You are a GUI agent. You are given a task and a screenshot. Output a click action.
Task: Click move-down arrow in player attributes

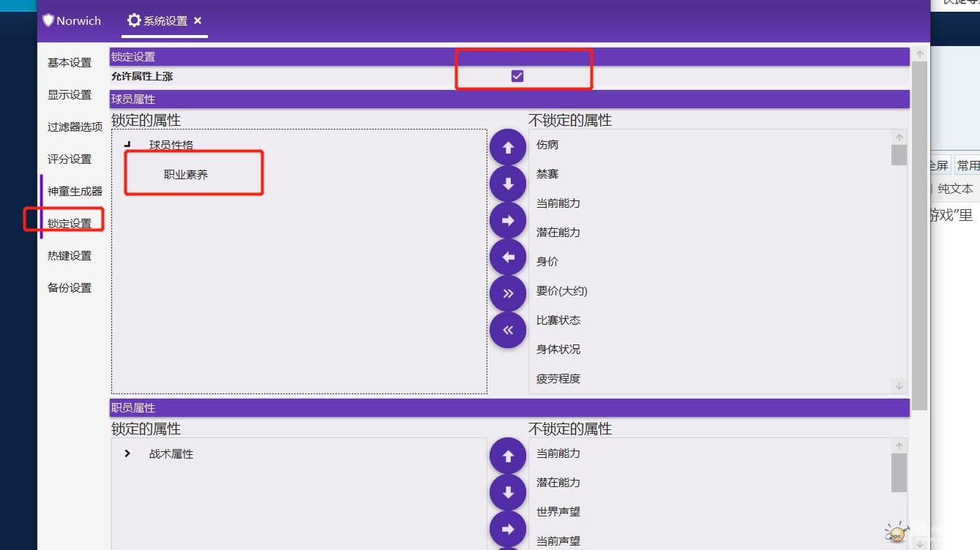pos(508,184)
